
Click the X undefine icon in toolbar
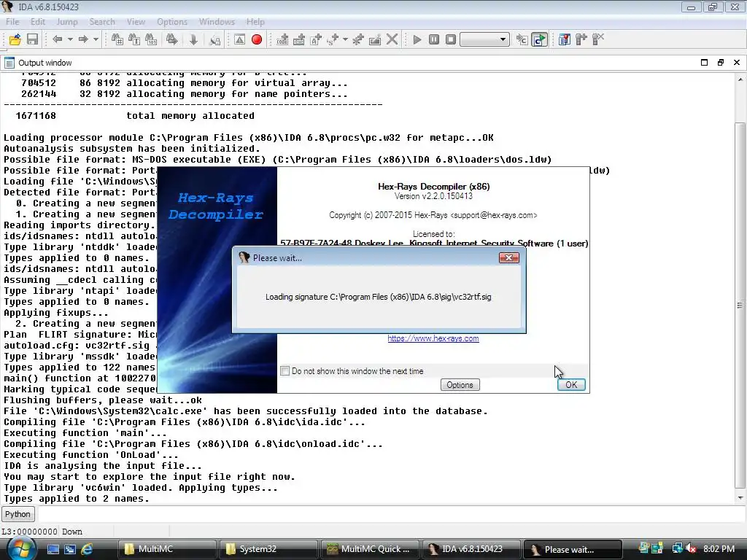pyautogui.click(x=392, y=39)
